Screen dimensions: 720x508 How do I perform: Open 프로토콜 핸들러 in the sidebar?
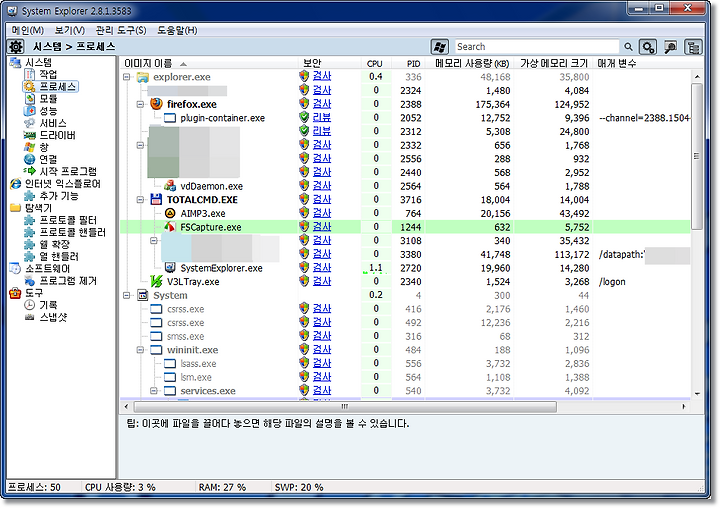click(x=73, y=232)
